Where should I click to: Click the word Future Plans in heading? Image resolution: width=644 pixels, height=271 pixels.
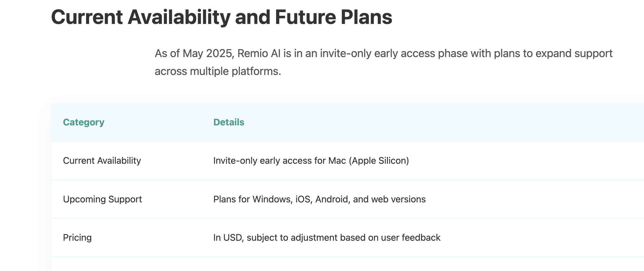pyautogui.click(x=334, y=17)
